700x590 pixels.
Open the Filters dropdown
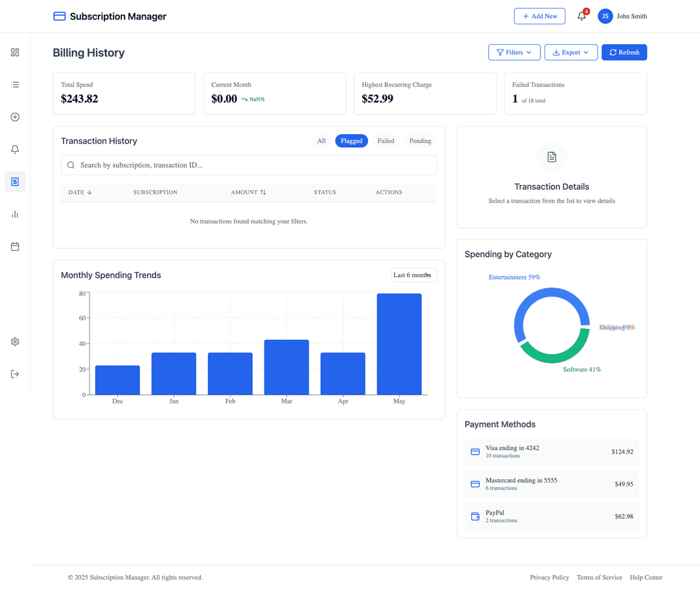tap(514, 52)
